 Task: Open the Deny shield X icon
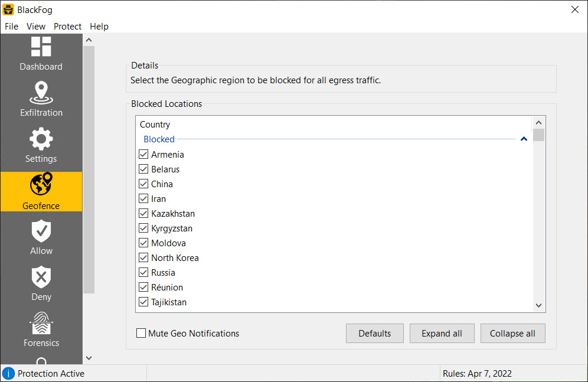pos(41,277)
